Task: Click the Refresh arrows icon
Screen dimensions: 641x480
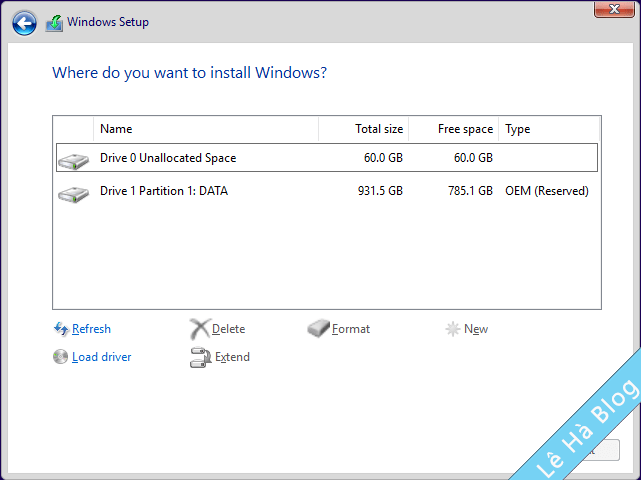Action: [61, 329]
